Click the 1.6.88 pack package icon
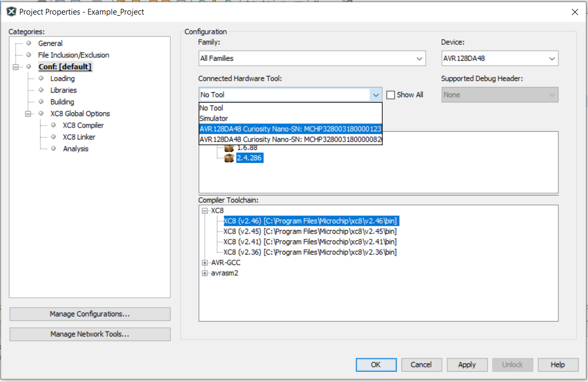588x382 pixels. coord(229,148)
